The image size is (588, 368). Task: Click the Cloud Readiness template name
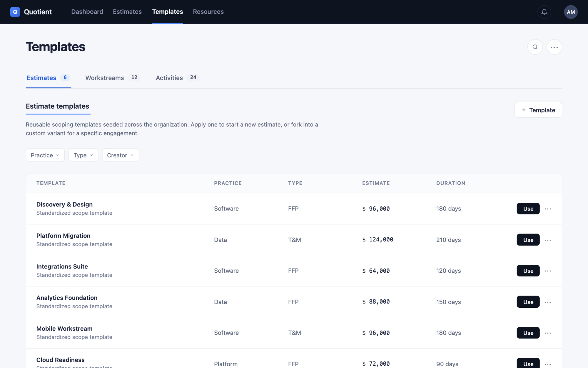pos(60,360)
